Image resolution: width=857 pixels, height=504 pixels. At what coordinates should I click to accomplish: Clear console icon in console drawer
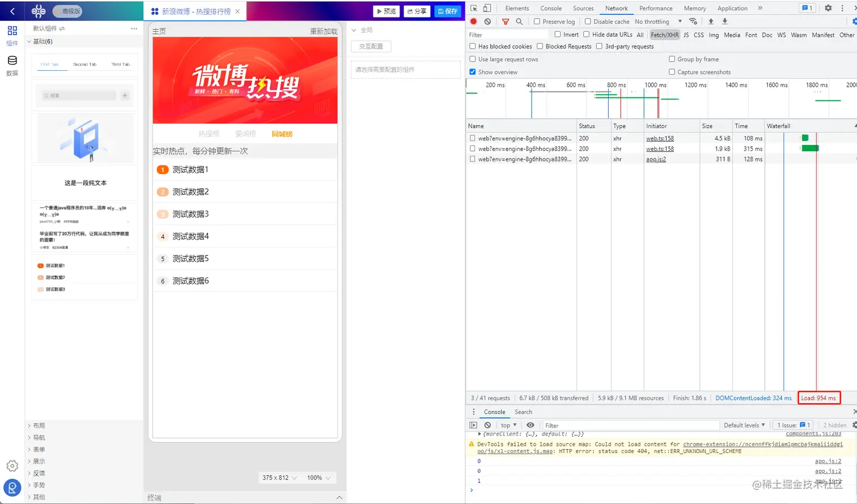(x=487, y=425)
